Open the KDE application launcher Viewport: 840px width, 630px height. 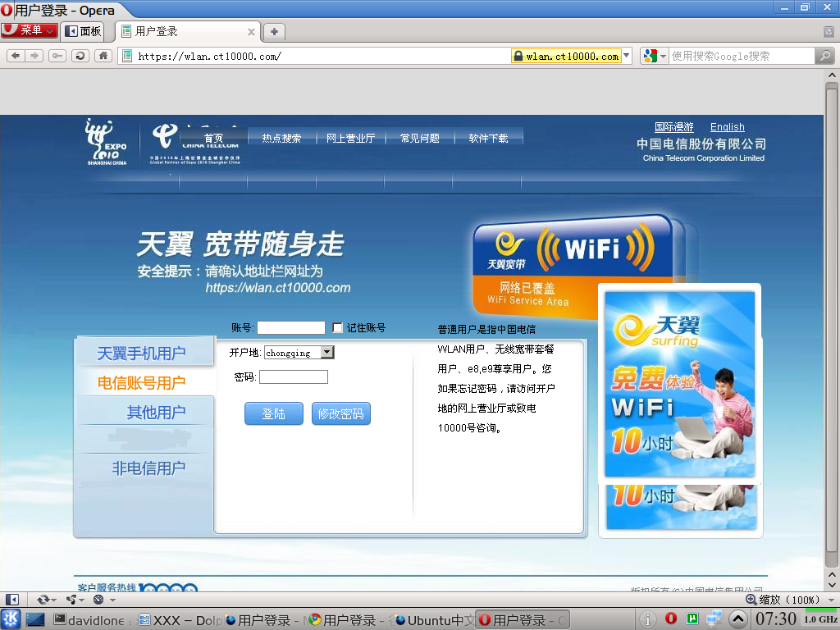(10, 619)
